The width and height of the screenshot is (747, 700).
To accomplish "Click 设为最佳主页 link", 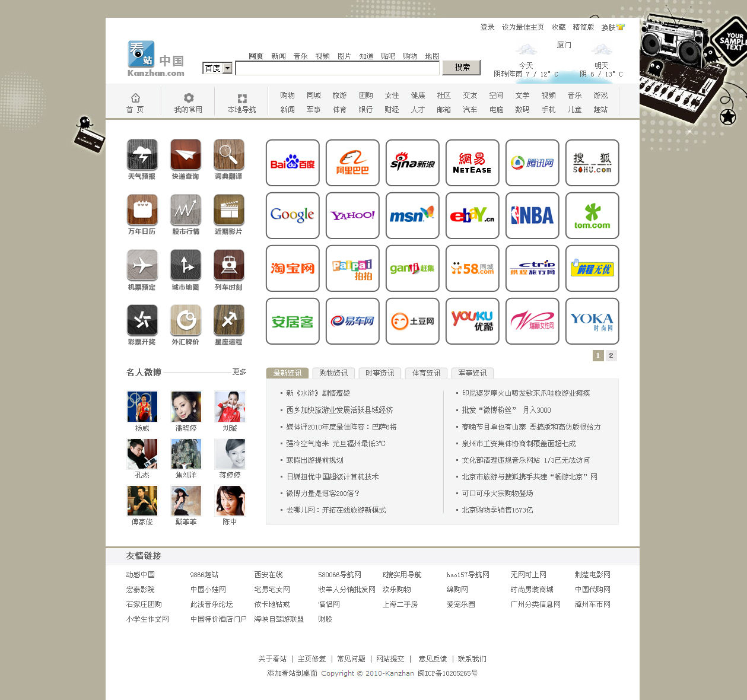I will coord(523,27).
